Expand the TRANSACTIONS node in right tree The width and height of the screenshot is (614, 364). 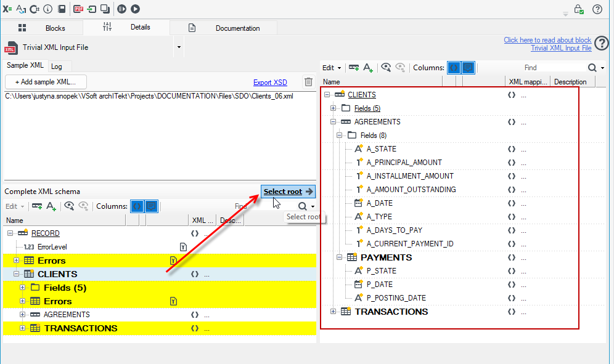334,312
